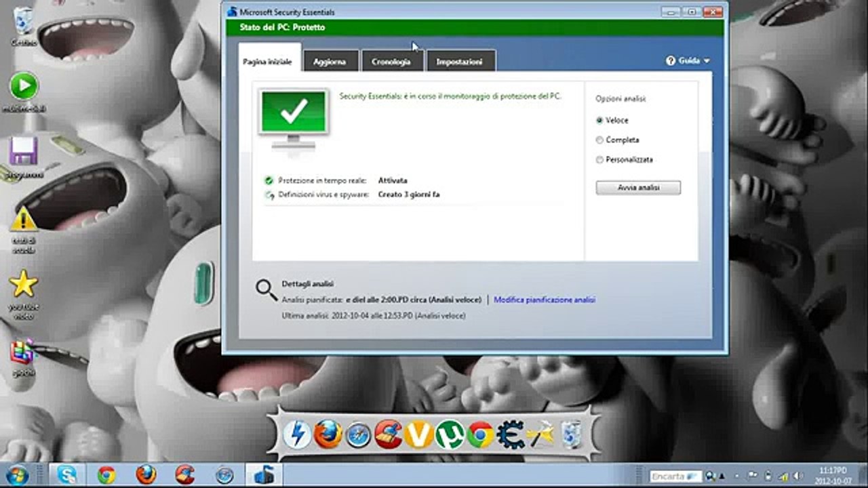Click the Action Center flag tray icon
Image resolution: width=868 pixels, height=488 pixels.
(753, 474)
